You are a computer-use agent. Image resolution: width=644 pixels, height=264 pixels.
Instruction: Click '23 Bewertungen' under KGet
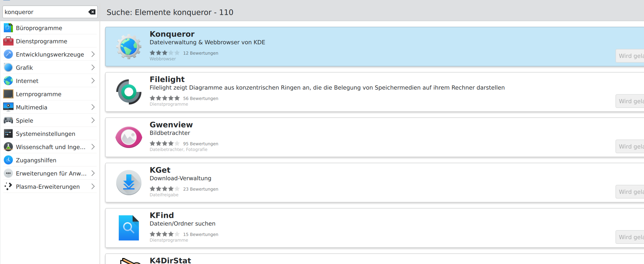[201, 189]
